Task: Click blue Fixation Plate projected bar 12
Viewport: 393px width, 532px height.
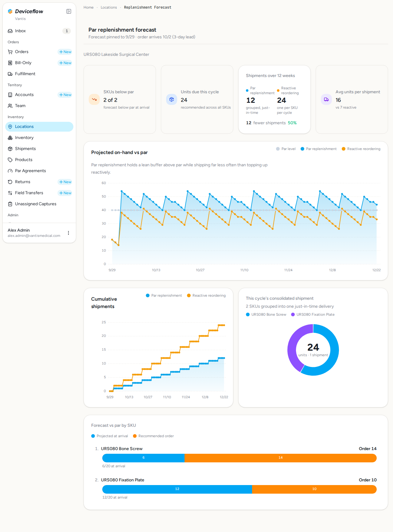Action: click(177, 489)
